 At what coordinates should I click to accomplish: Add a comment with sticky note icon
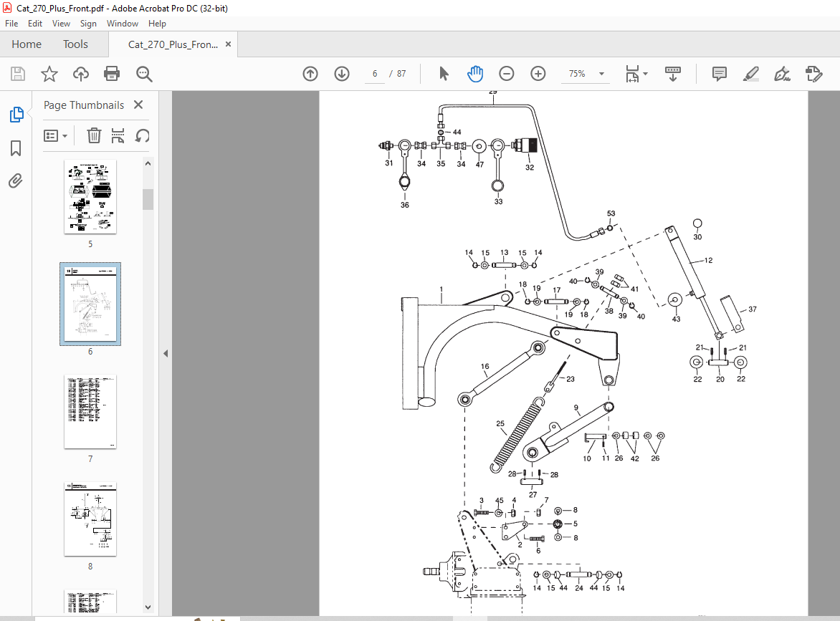720,74
